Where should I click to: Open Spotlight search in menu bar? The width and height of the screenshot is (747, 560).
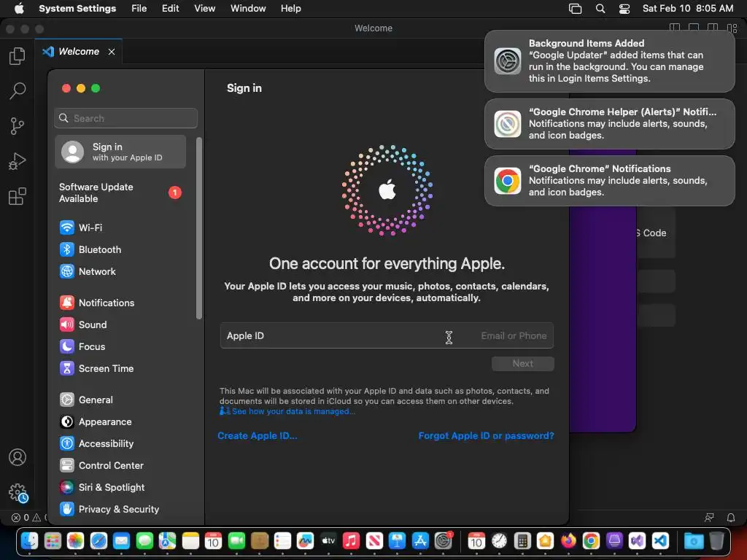click(x=600, y=9)
